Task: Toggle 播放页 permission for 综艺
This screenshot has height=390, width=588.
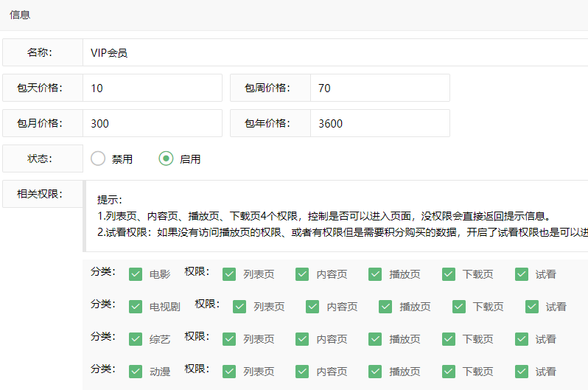Action: click(376, 339)
